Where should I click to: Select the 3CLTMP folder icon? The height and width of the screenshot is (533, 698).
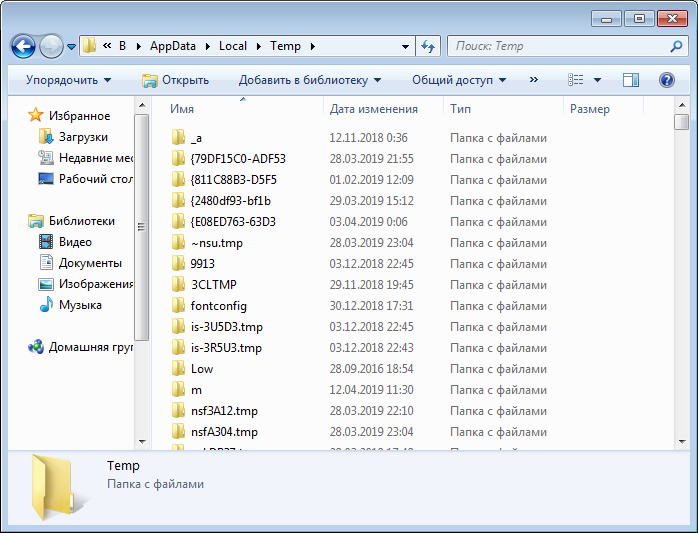point(178,284)
